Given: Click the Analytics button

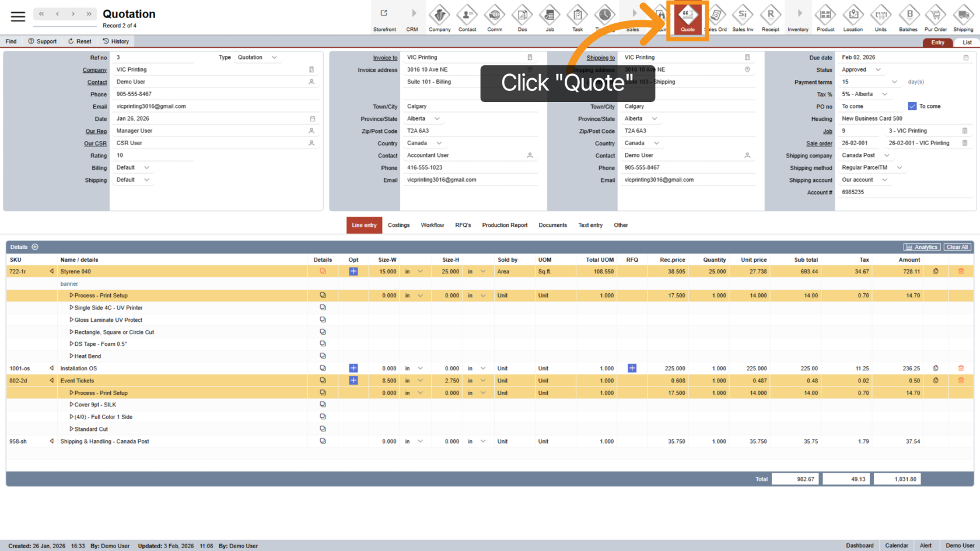Looking at the screenshot, I should [922, 247].
